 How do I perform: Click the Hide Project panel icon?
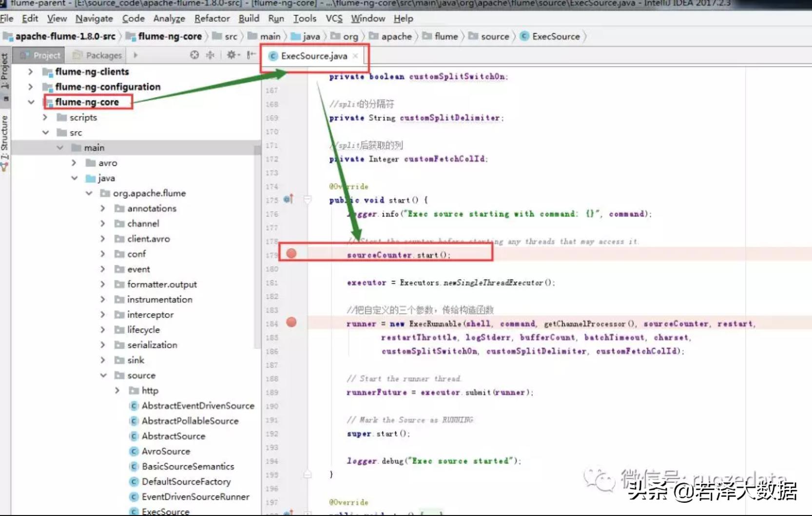pyautogui.click(x=251, y=55)
